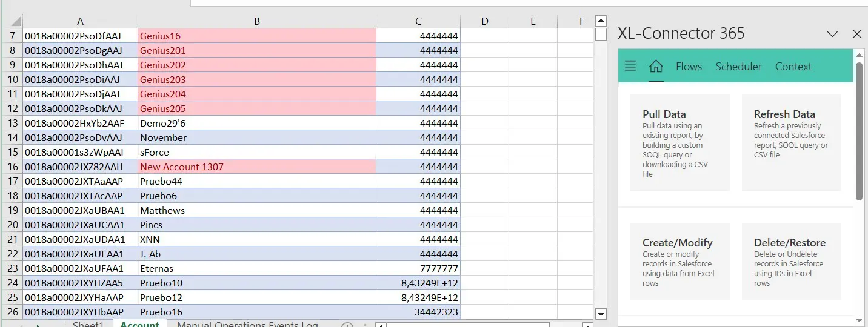Open the XL-Connector hamburger menu
868x327 pixels.
point(630,66)
